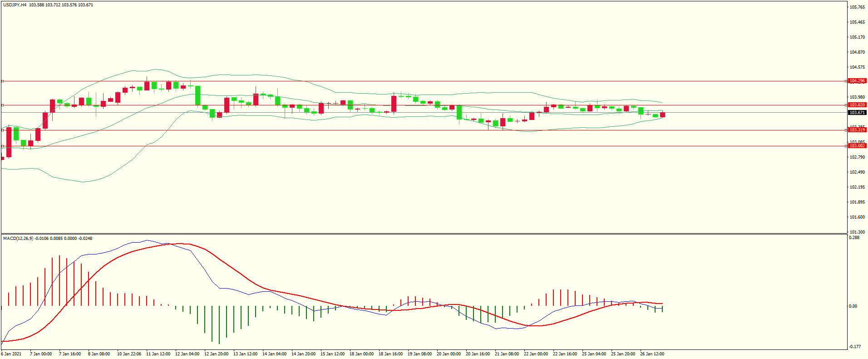Click the USDJPY,H4 chart title text
868x359 pixels.
coord(15,5)
